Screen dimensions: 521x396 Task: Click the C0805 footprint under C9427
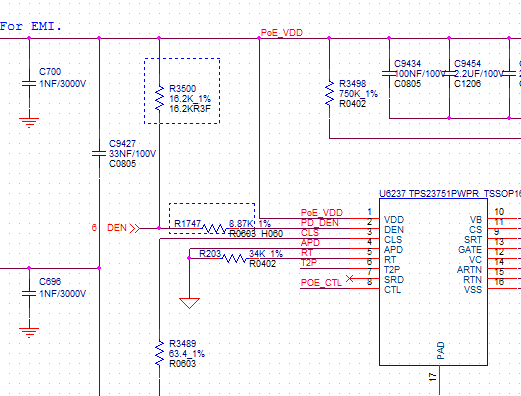(x=122, y=164)
